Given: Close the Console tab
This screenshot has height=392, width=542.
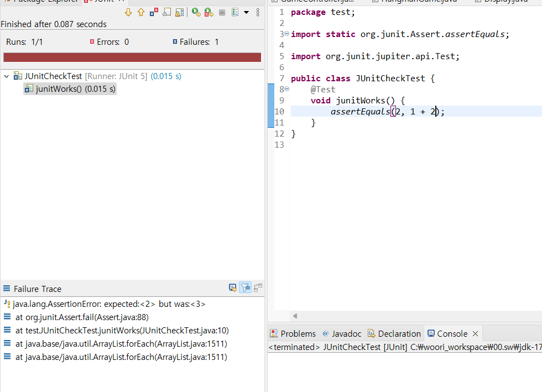Looking at the screenshot, I should [x=476, y=333].
